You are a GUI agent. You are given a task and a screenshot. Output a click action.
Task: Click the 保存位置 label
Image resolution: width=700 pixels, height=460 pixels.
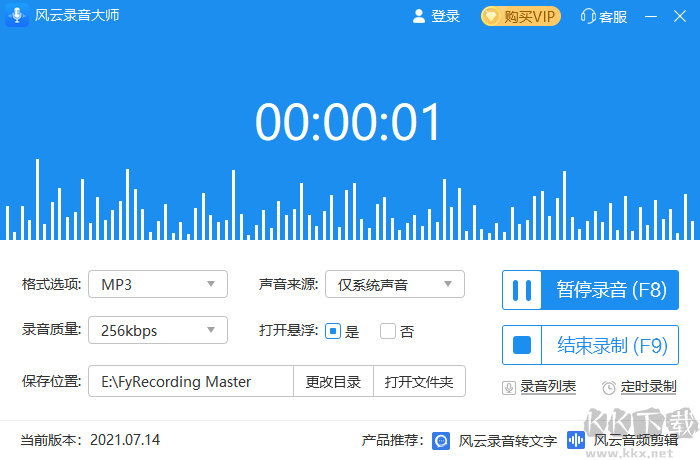[x=51, y=381]
